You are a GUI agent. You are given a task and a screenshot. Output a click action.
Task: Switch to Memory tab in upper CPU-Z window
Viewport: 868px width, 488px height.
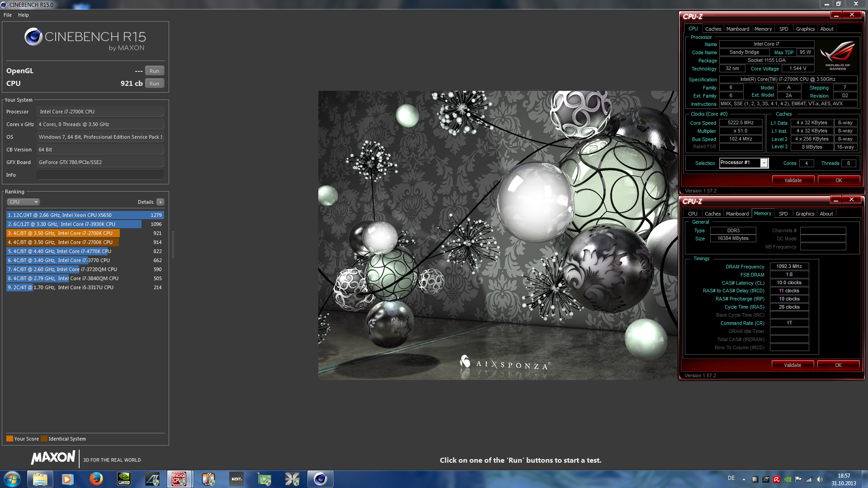[x=763, y=29]
